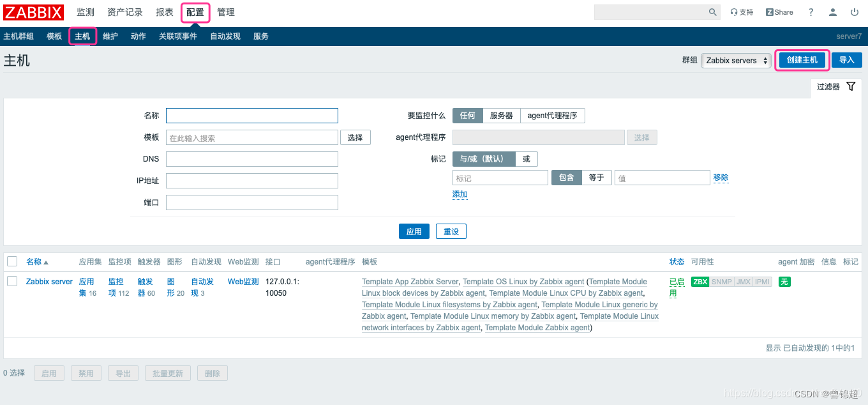Viewport: 868px width, 405px height.
Task: Select 或 tag mode
Action: pos(527,159)
